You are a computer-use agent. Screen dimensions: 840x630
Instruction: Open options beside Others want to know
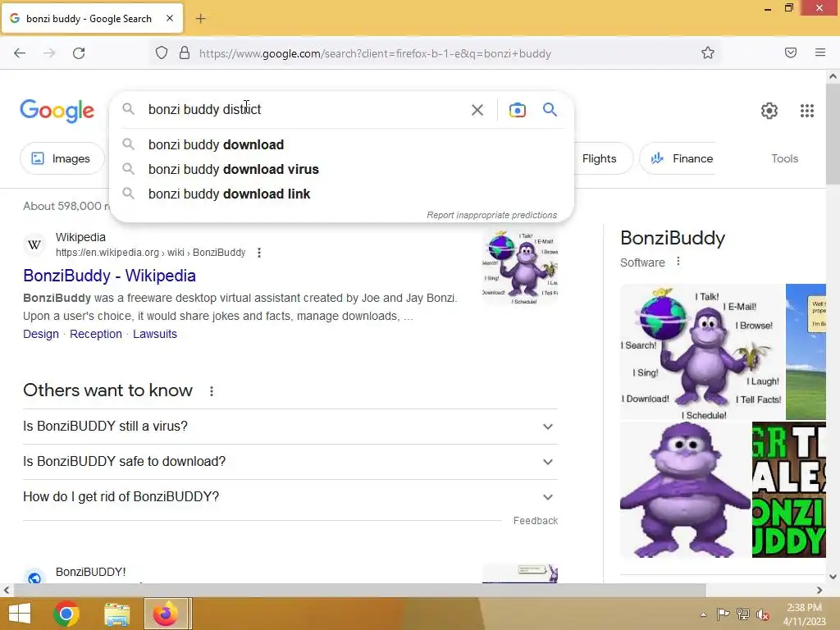click(212, 391)
